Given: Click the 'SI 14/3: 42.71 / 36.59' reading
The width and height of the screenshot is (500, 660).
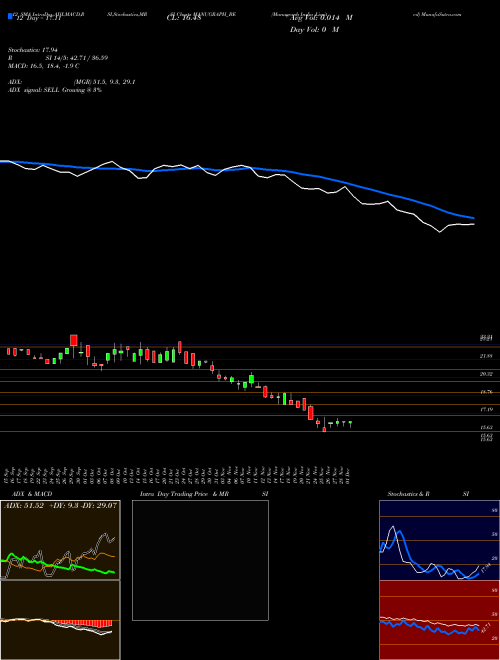Looking at the screenshot, I should pyautogui.click(x=77, y=58).
